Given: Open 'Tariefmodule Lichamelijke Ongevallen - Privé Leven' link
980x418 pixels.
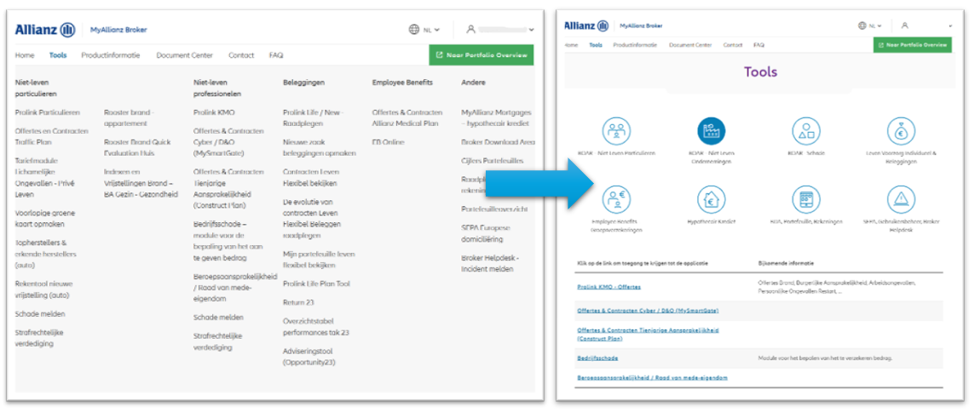Looking at the screenshot, I should point(43,177).
